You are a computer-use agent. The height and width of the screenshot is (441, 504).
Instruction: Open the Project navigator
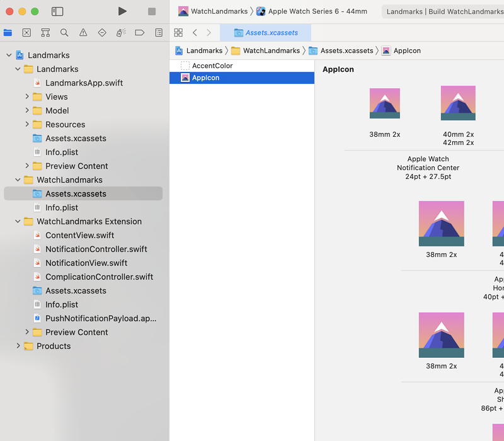pyautogui.click(x=8, y=33)
